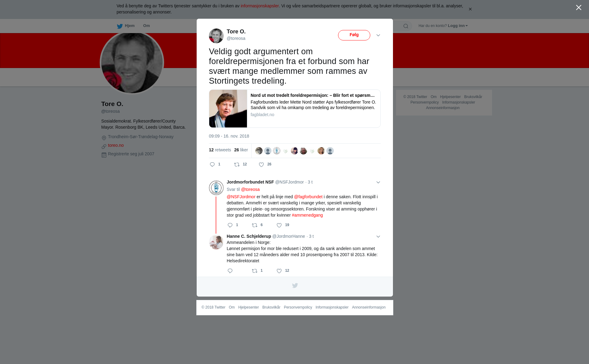
Task: Click the reply icon under Tore O.'s tweet
Action: tap(212, 165)
